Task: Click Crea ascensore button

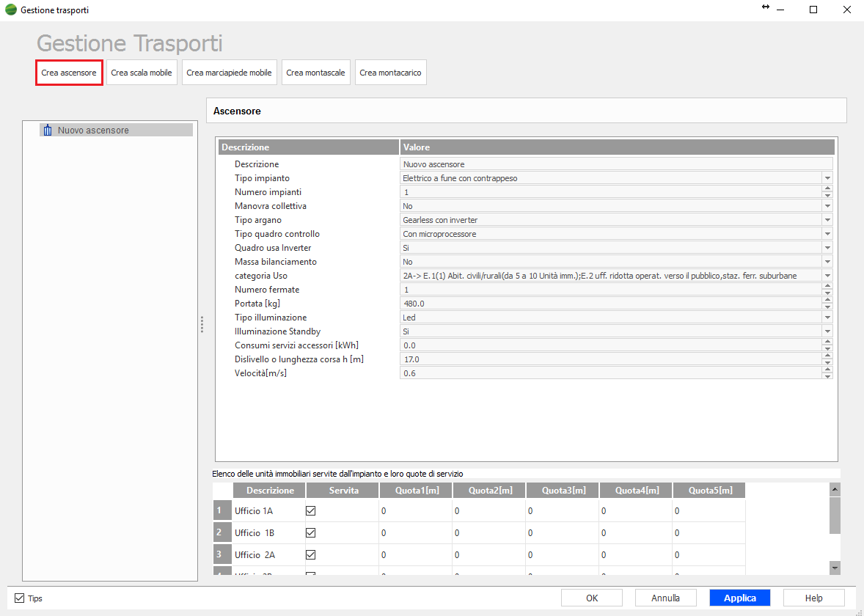Action: 69,73
